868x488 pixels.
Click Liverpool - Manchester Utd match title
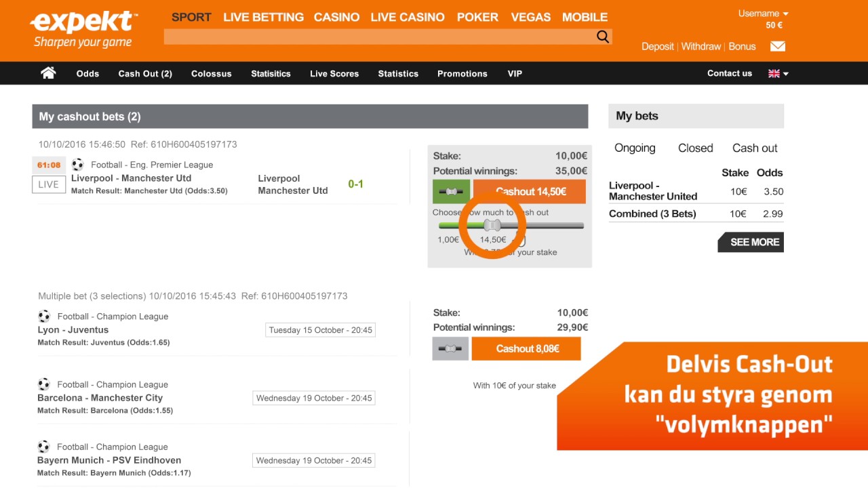131,178
